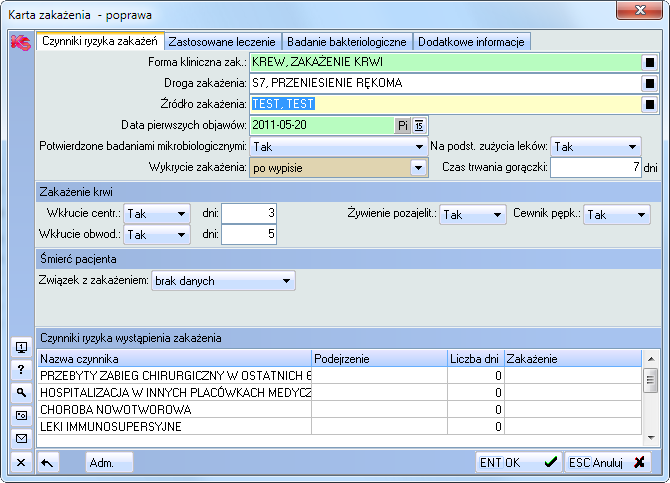Open the Badanie bakteriologiczne tab
This screenshot has height=483, width=670.
[347, 42]
